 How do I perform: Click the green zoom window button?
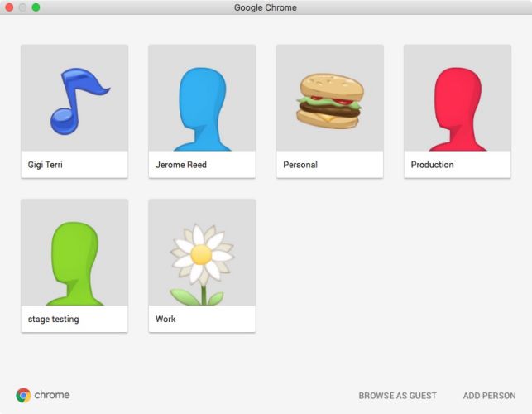coord(36,7)
